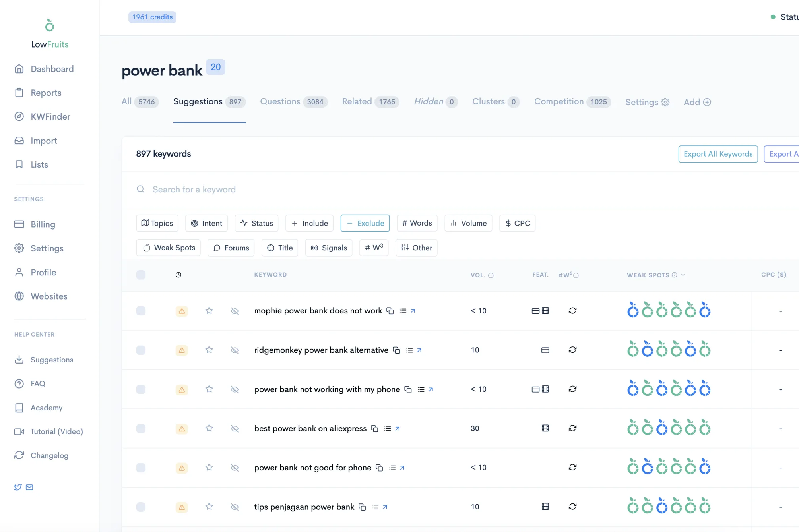The image size is (799, 532).
Task: Click warning icon on 'ridgemonkey power bank alternative' row
Action: coord(182,350)
